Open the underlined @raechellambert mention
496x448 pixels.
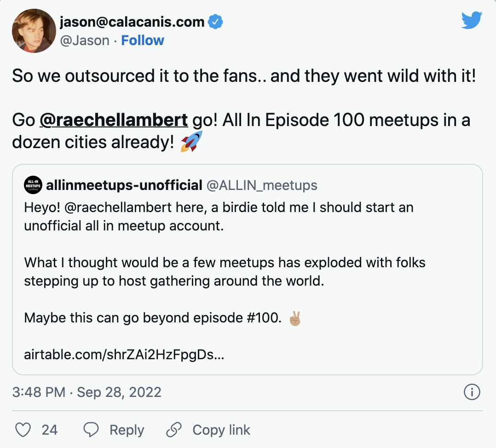(x=114, y=120)
